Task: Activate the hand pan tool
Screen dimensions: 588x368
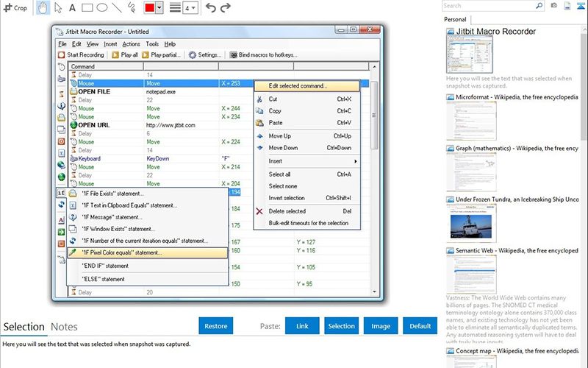Action: [43, 7]
